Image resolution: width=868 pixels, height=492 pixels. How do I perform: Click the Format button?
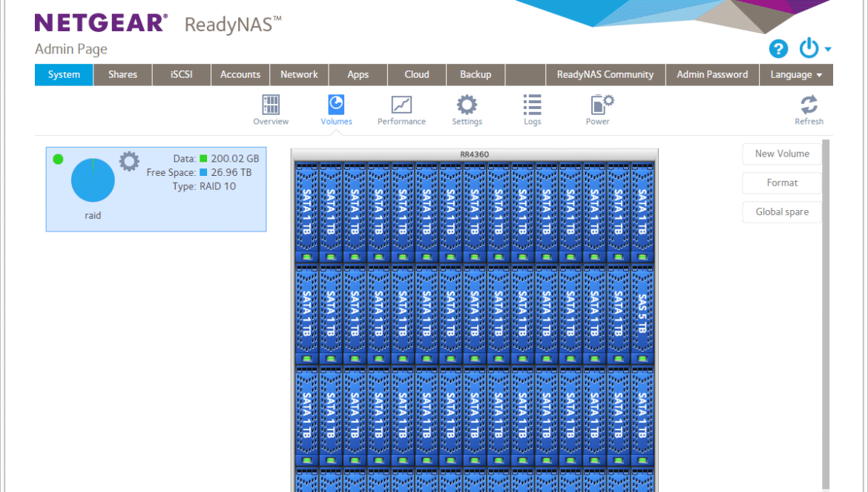(x=782, y=183)
